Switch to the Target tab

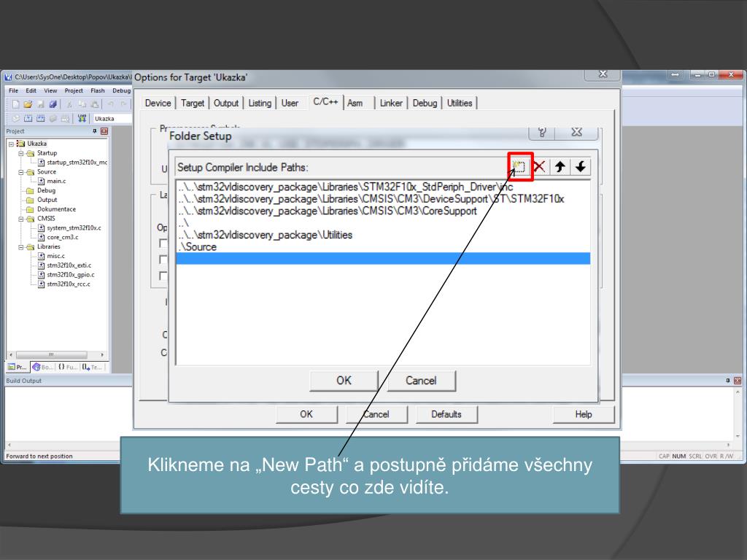[x=193, y=104]
